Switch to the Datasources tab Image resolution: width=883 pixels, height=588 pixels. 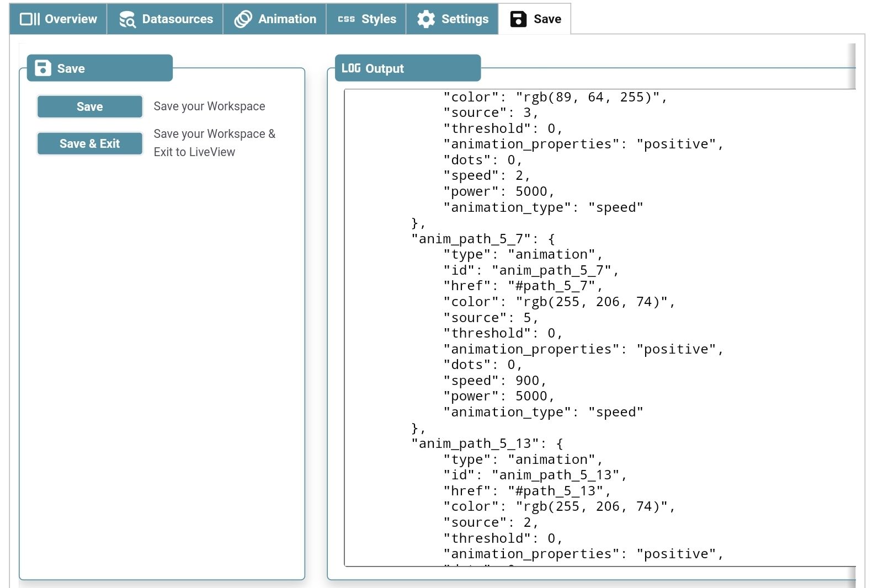tap(165, 19)
